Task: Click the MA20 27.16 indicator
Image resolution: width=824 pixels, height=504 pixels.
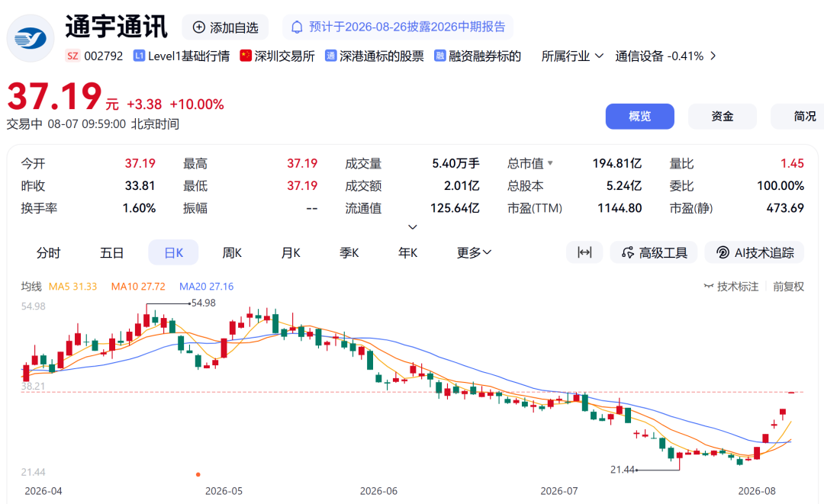Action: [207, 287]
